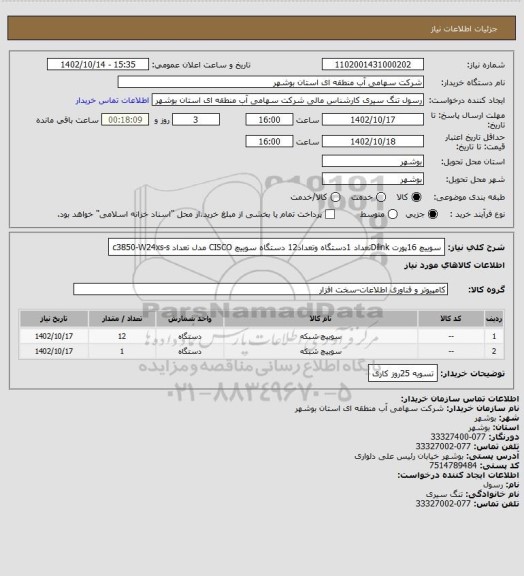
Task: Click the fax number 33327400-077
Action: coord(458,437)
